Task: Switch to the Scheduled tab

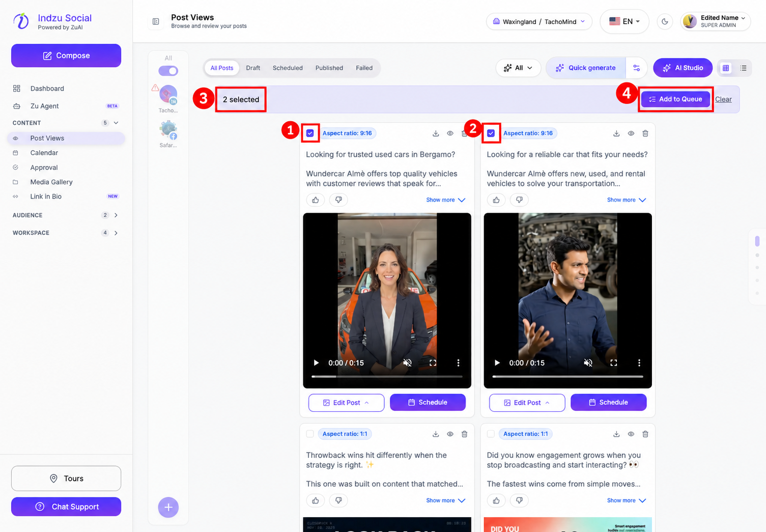Action: coord(288,68)
